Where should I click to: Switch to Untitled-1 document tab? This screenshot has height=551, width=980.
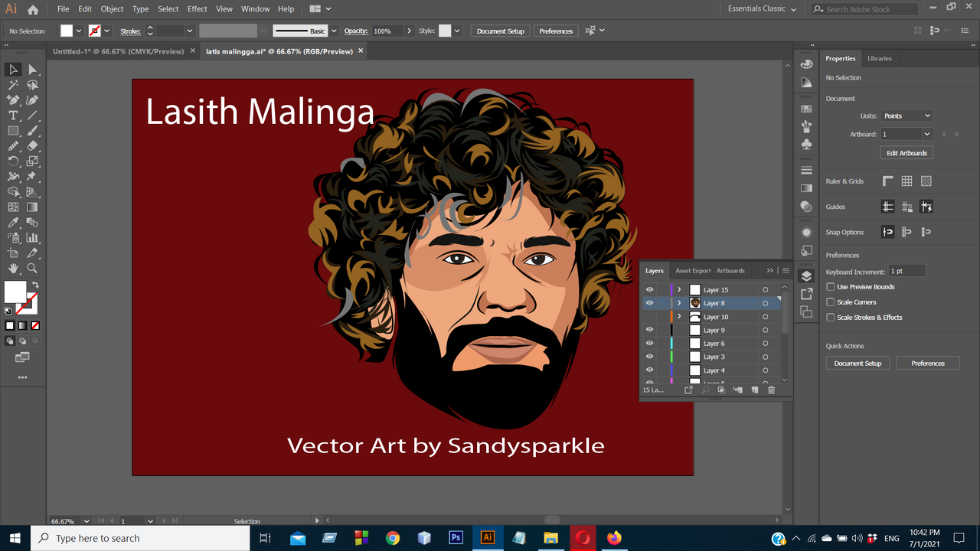pyautogui.click(x=119, y=51)
